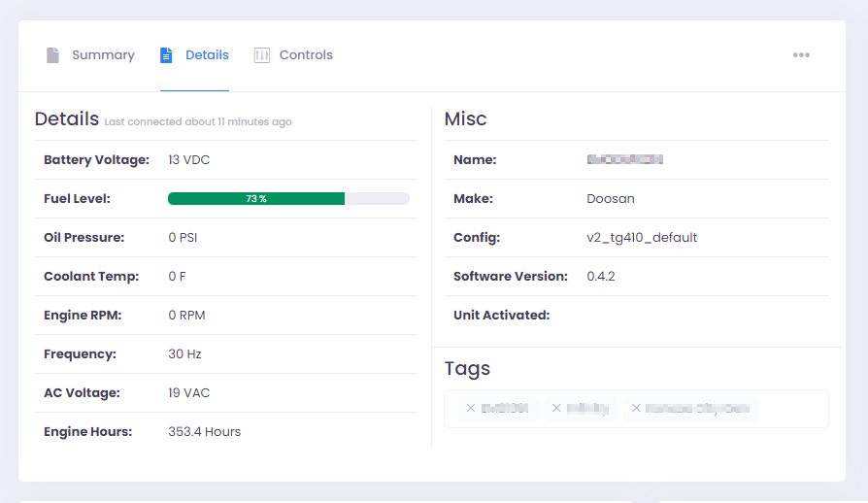Remove the longest tag using its X
The image size is (868, 503).
[x=635, y=409]
